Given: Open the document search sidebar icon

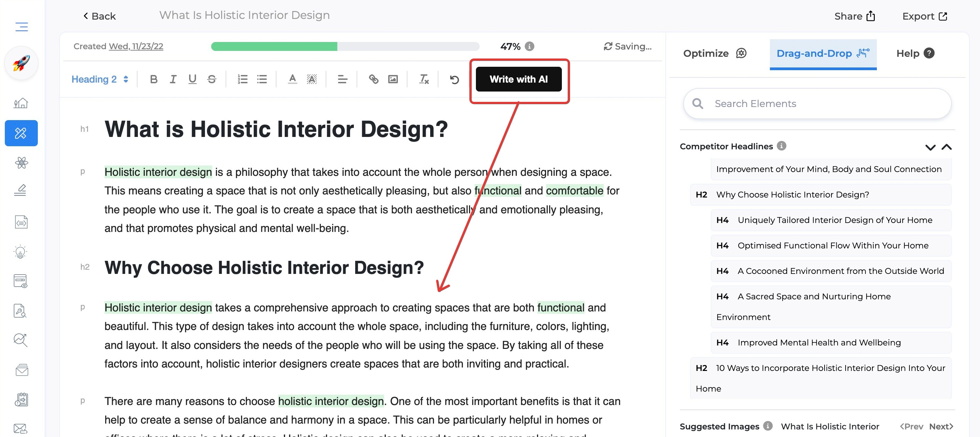Looking at the screenshot, I should point(20,310).
